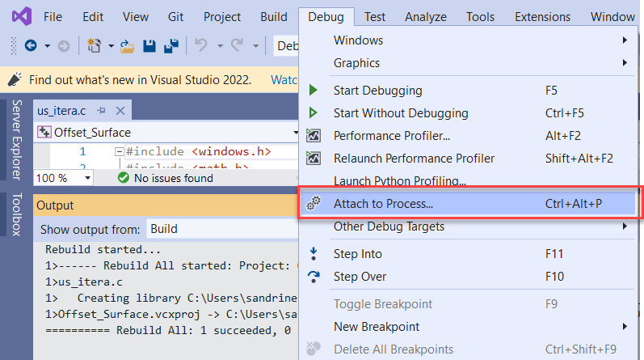Image resolution: width=644 pixels, height=360 pixels.
Task: Click the Watch link in notification bar
Action: (284, 80)
